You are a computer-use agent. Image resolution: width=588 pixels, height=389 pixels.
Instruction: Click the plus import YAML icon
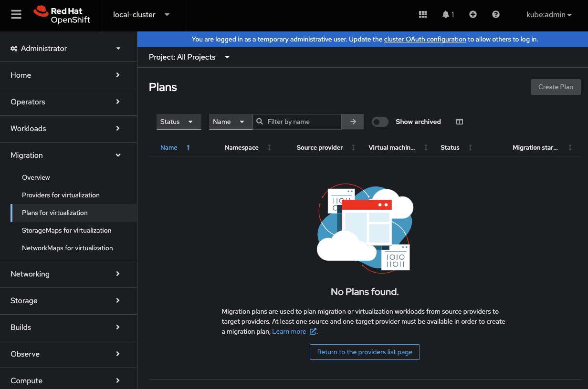click(x=473, y=15)
